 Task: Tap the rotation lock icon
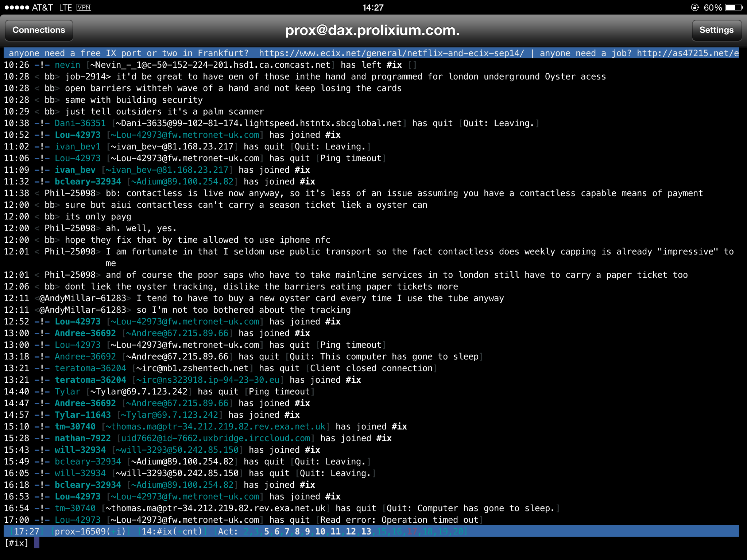click(695, 7)
